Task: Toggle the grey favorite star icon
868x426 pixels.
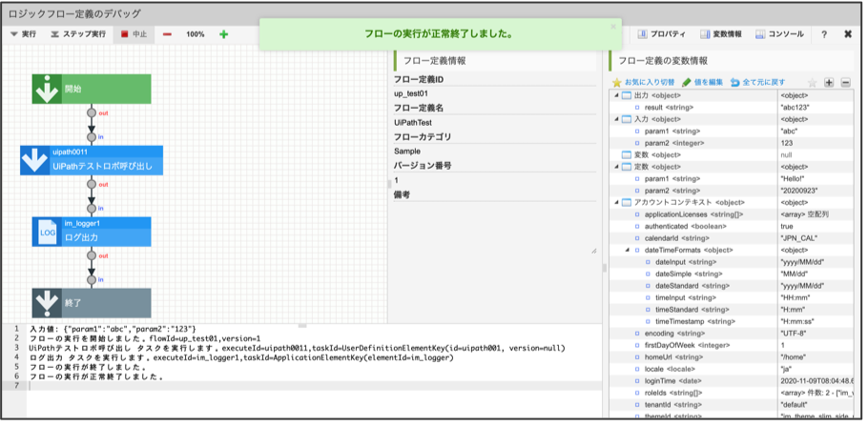Action: point(812,83)
